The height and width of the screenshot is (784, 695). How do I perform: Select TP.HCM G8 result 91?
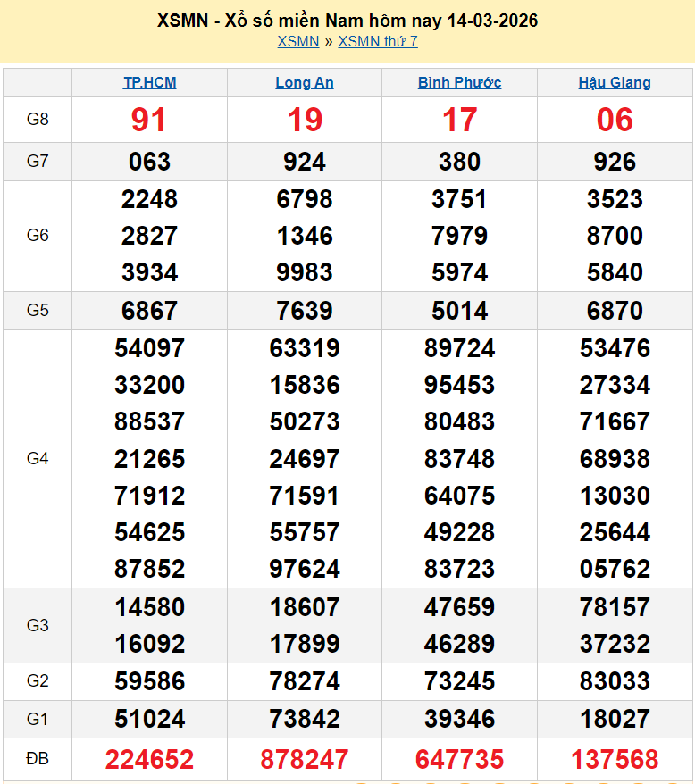(149, 120)
